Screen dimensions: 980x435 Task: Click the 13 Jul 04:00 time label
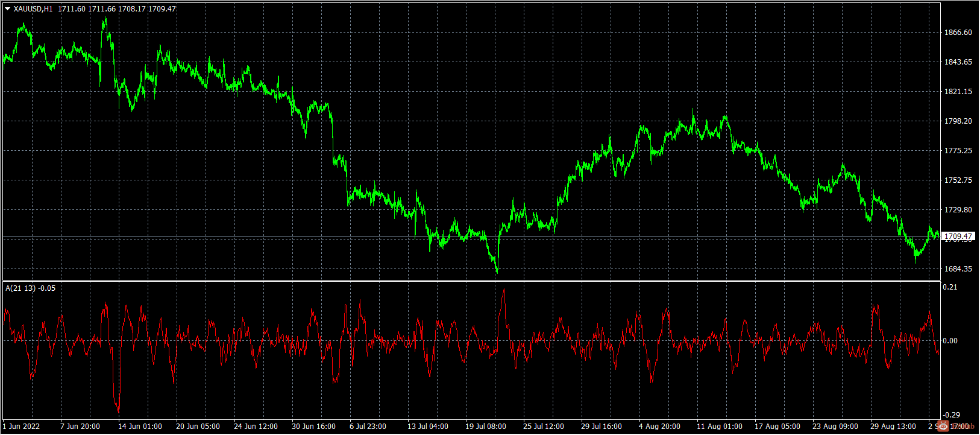428,427
